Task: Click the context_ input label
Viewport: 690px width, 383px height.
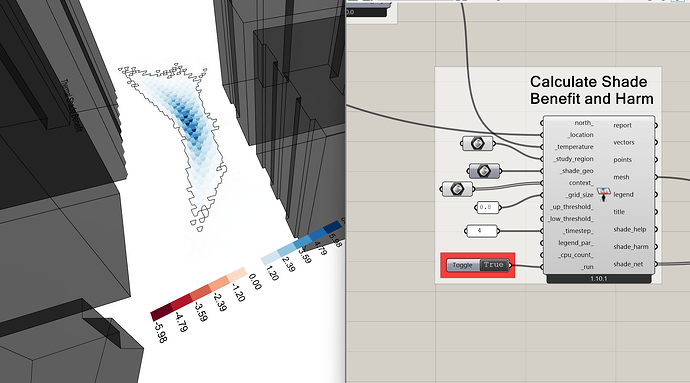Action: 581,183
